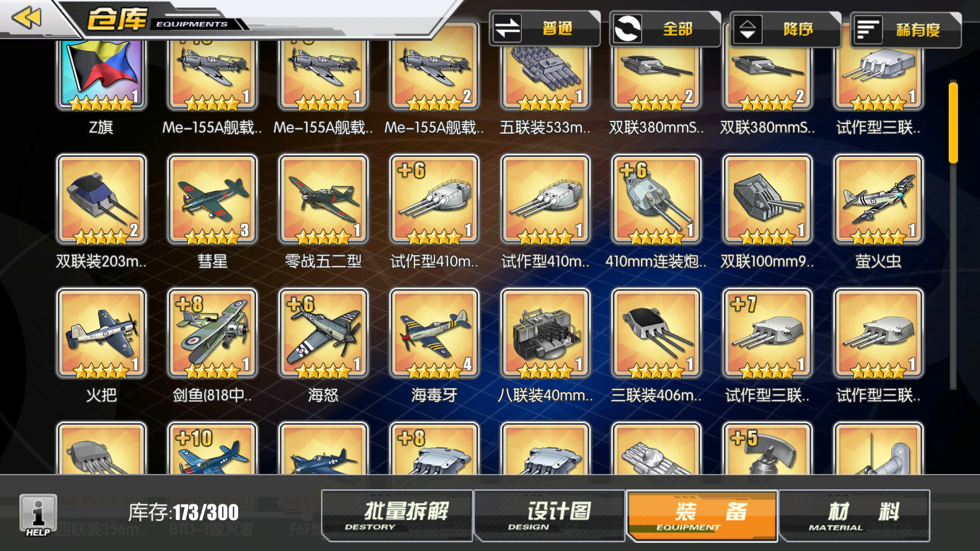
Task: Switch to the 设计图 Design tab
Action: point(550,515)
